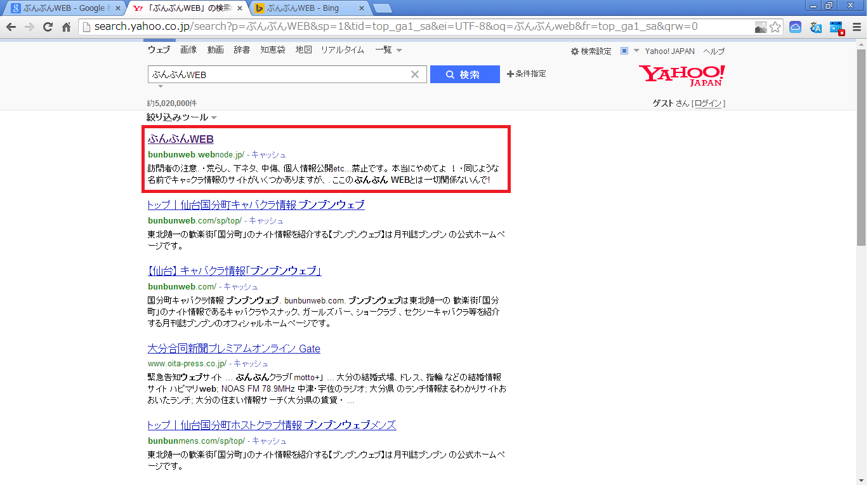Open the Chrome hamburger menu
Image resolution: width=868 pixels, height=485 pixels.
(857, 27)
